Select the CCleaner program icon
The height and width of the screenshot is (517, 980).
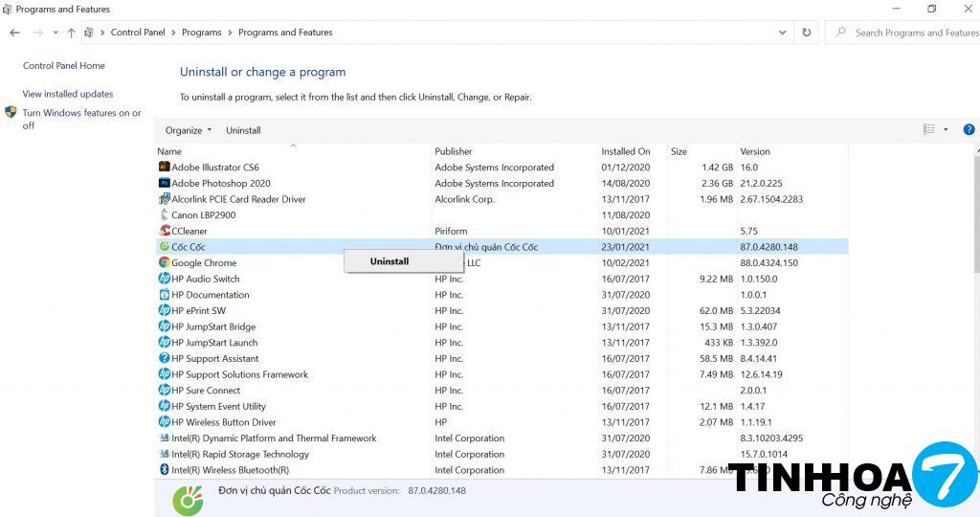[164, 231]
